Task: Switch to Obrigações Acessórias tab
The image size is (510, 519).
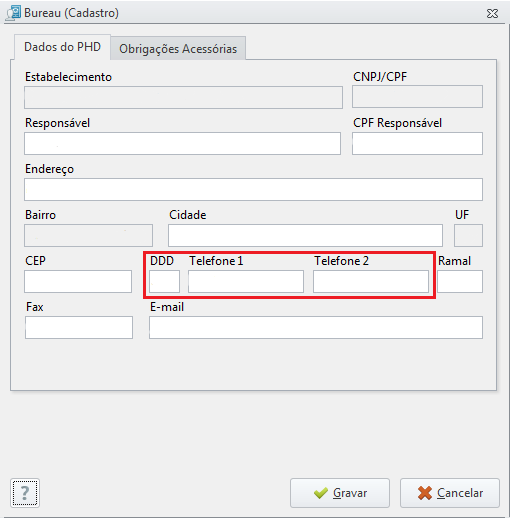Action: click(x=178, y=49)
